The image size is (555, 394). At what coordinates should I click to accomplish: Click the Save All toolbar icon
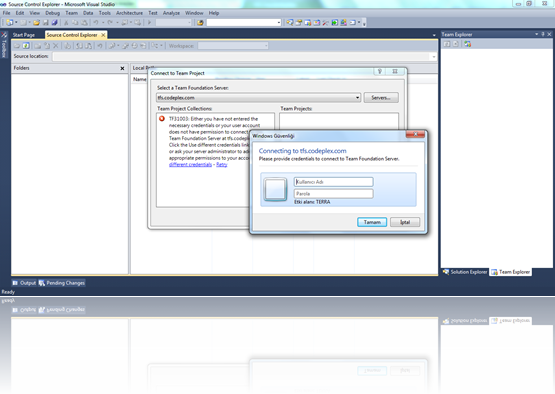pyautogui.click(x=54, y=23)
